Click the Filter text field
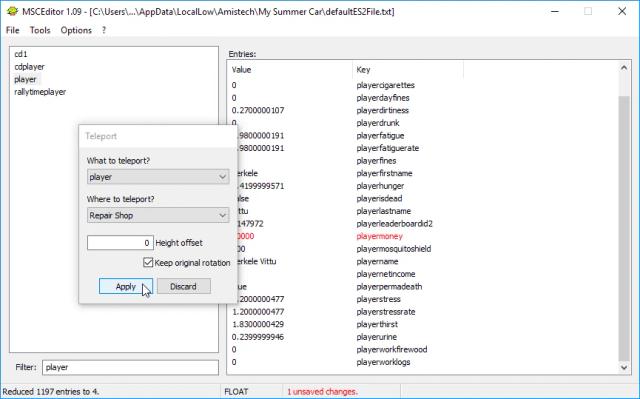Image resolution: width=640 pixels, height=399 pixels. [x=130, y=367]
